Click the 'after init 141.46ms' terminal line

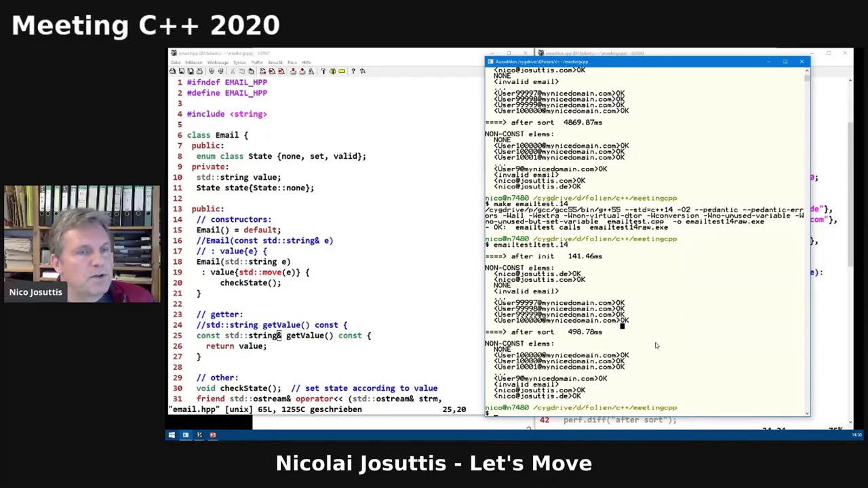544,256
